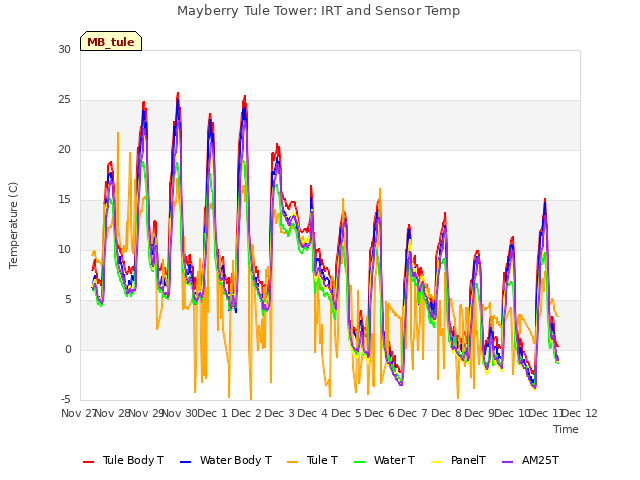
Task: Click the 10 y-axis tick label
Action: click(64, 249)
